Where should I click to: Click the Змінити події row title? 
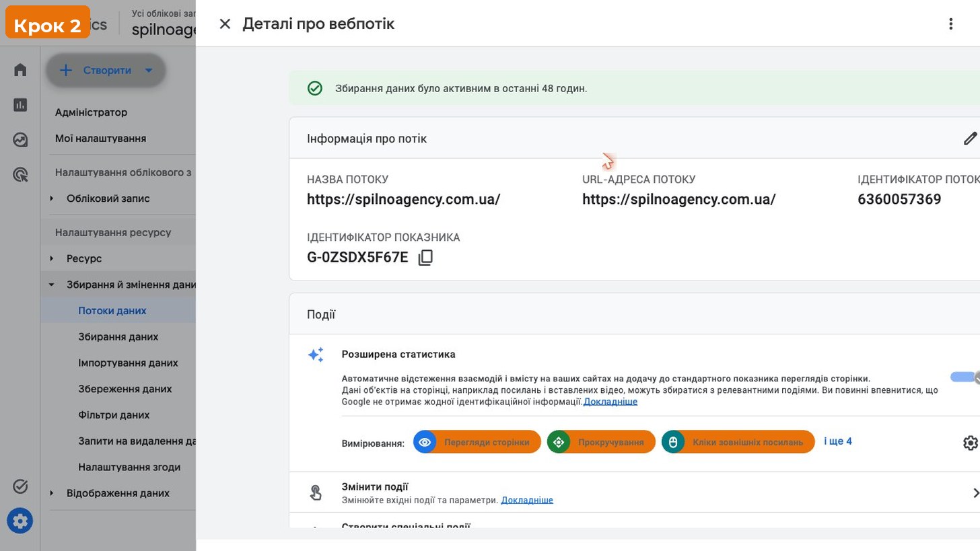[x=375, y=487]
